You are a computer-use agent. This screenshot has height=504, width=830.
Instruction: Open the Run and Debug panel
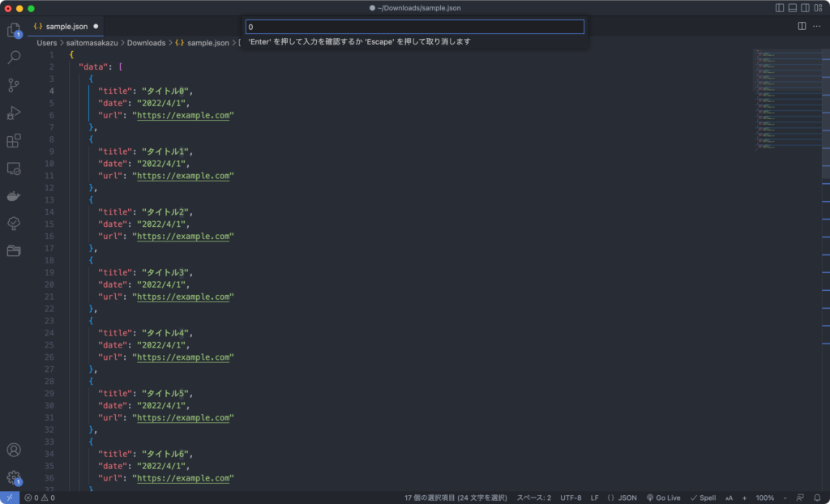(x=13, y=113)
